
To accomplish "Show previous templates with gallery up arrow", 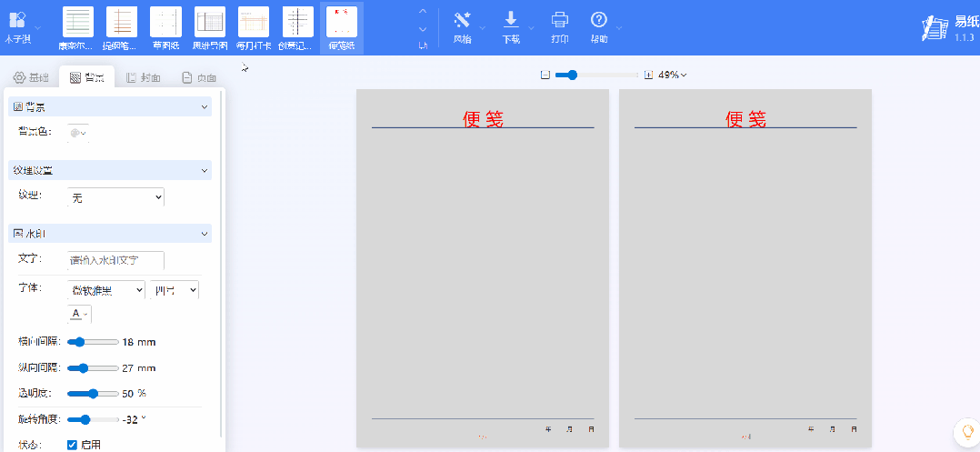I will click(423, 11).
